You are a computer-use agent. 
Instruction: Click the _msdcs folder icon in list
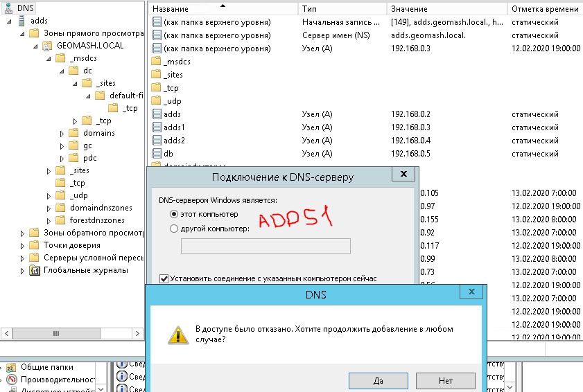[157, 62]
